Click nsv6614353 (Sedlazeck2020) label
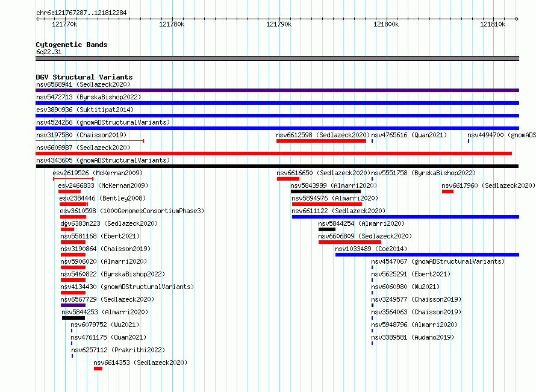The image size is (536, 392). pyautogui.click(x=140, y=362)
